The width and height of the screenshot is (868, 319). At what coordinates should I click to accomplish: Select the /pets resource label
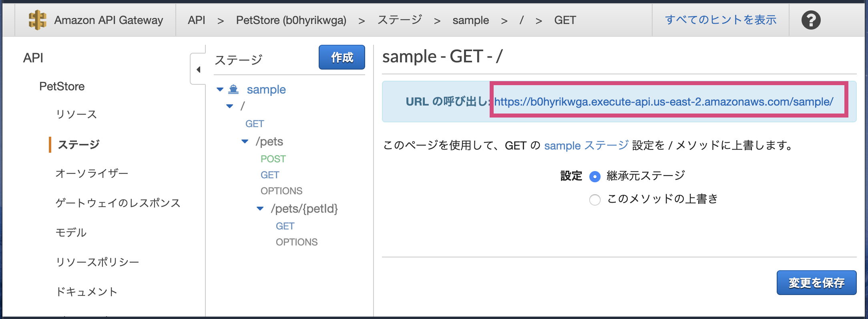point(269,142)
